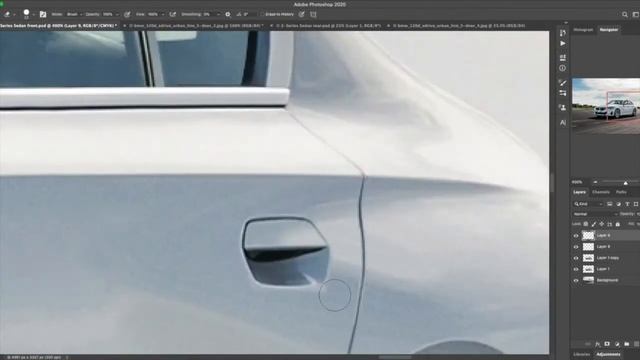640x360 pixels.
Task: Expand the collapsed panel strip arrows
Action: [566, 23]
